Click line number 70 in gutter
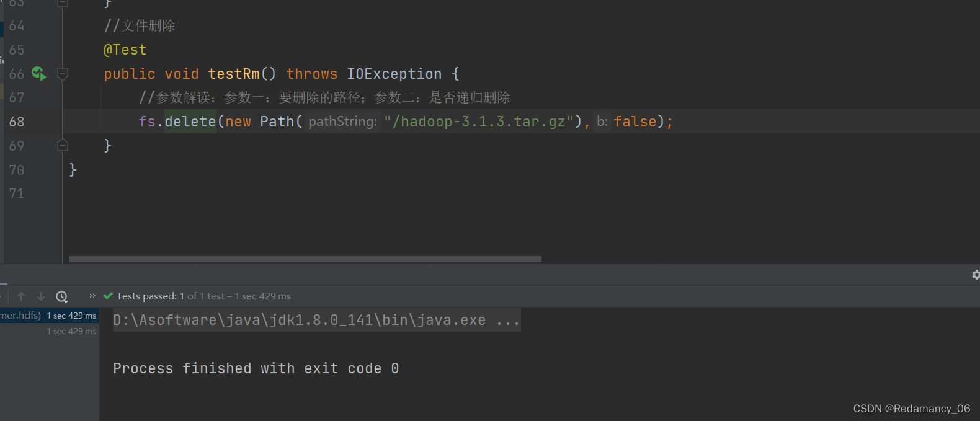The image size is (980, 421). coord(17,170)
